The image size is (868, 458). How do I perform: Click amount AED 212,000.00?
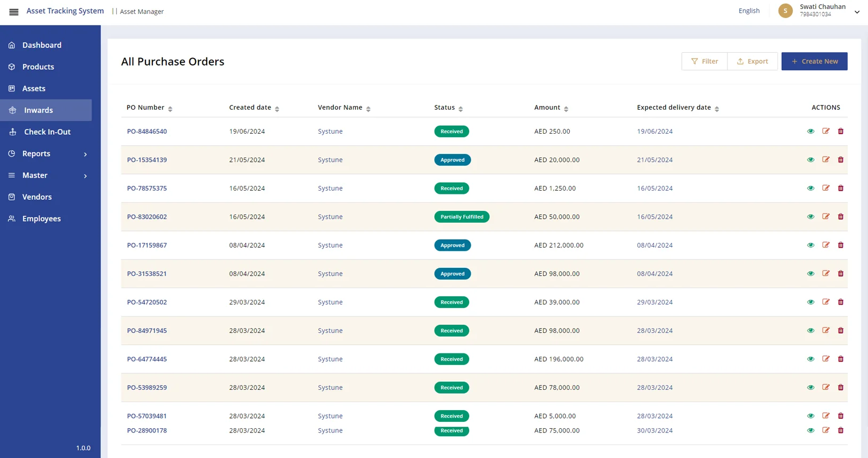(x=559, y=246)
